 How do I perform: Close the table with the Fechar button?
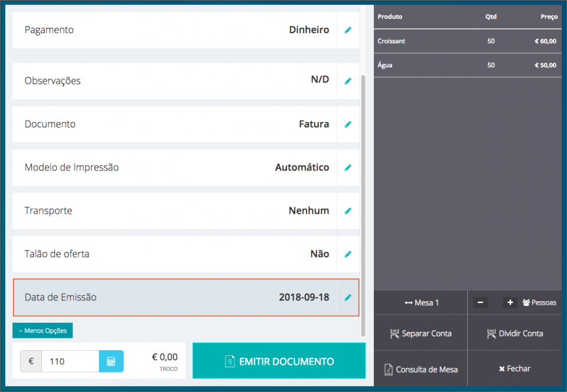(514, 368)
